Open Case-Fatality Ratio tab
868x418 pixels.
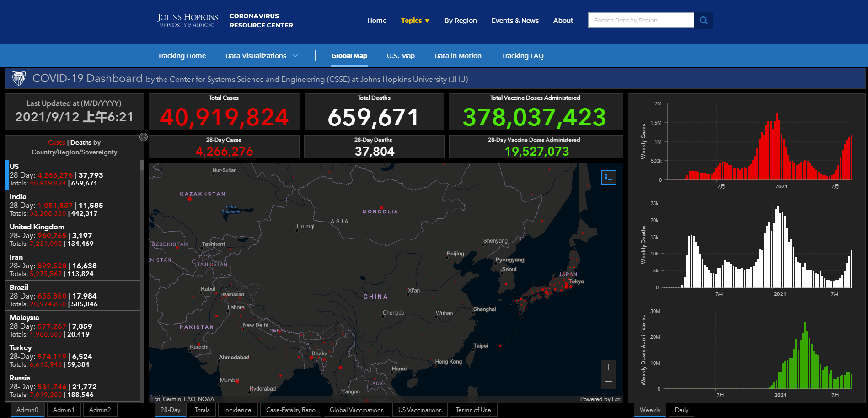[x=291, y=410]
